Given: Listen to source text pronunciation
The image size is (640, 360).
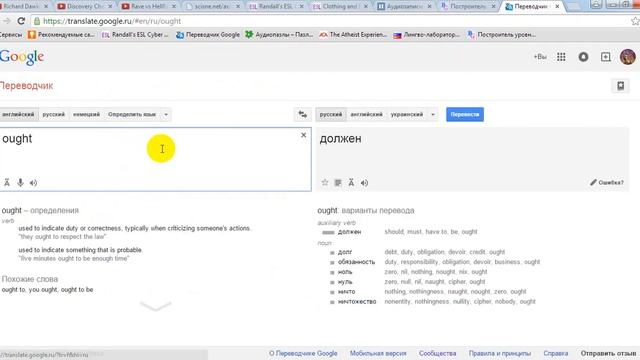Looking at the screenshot, I should [33, 183].
